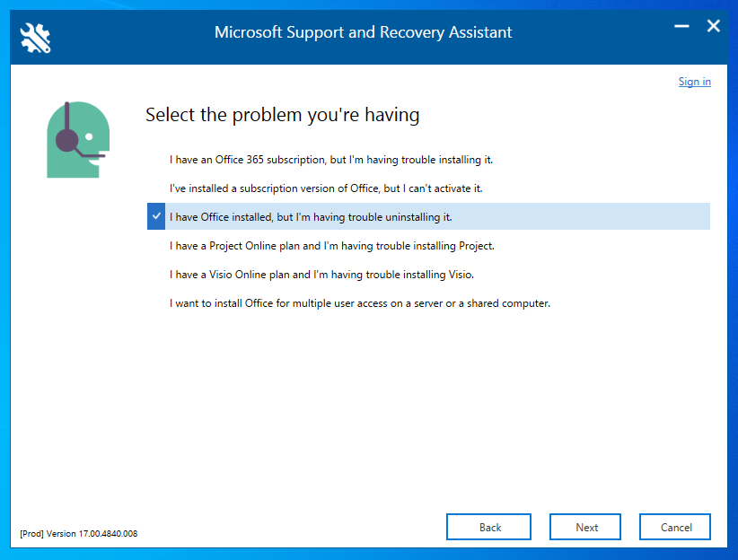
Task: Choose the Visio Online plan installing option
Action: [x=322, y=275]
